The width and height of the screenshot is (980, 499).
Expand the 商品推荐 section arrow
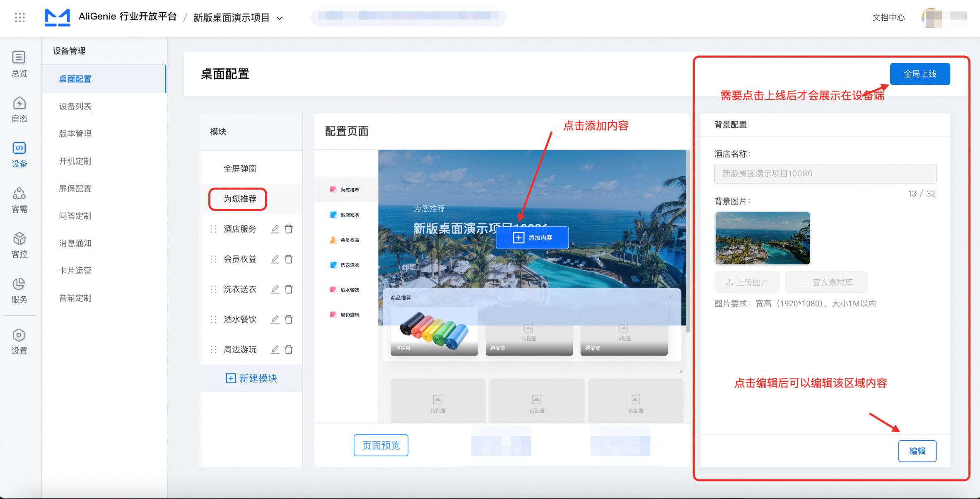tap(671, 297)
